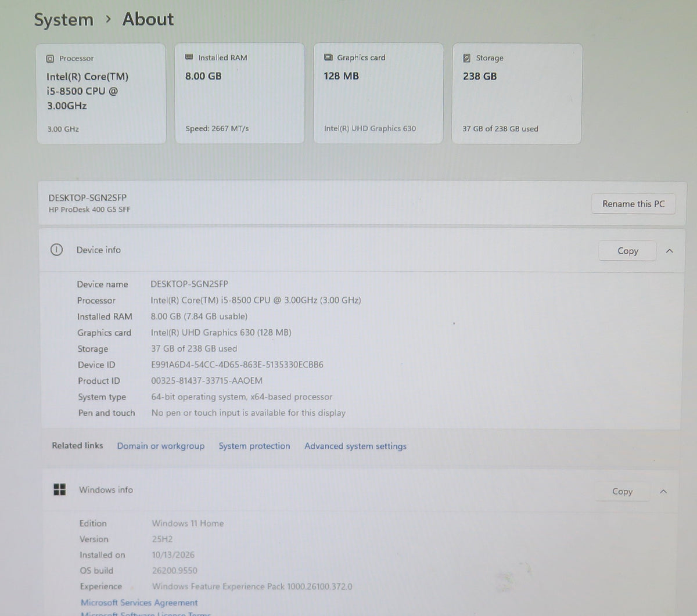Copy the Windows info details
Screen dimensions: 697x616
622,491
